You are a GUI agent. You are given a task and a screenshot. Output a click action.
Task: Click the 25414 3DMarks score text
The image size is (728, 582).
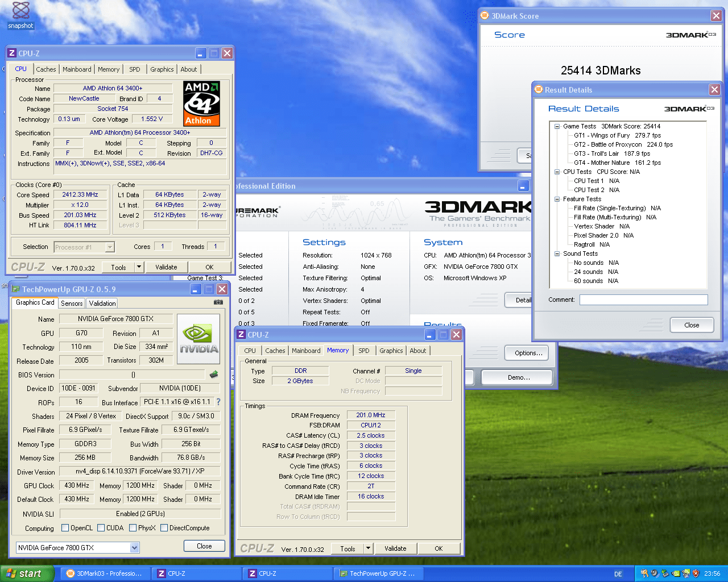coord(601,70)
